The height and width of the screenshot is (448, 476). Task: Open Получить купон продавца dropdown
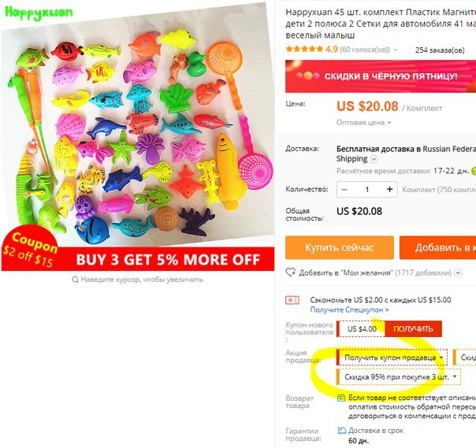392,357
